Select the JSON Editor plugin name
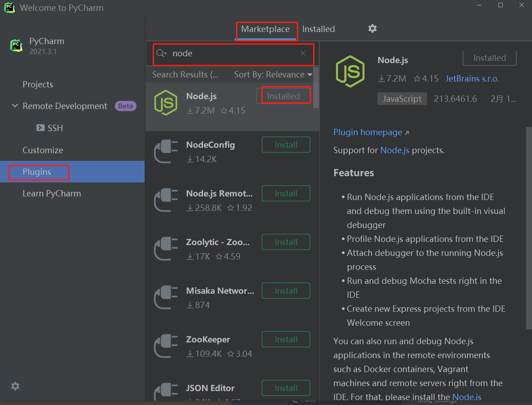 click(210, 388)
